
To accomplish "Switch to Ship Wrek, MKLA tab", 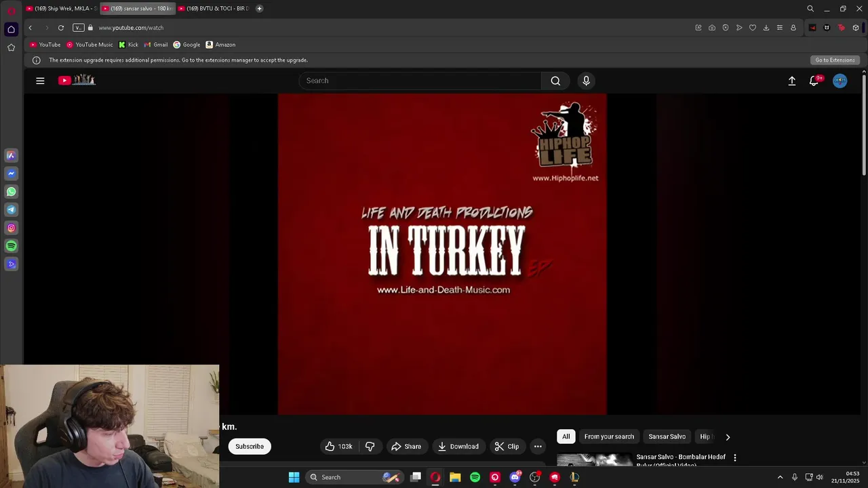I will point(61,9).
